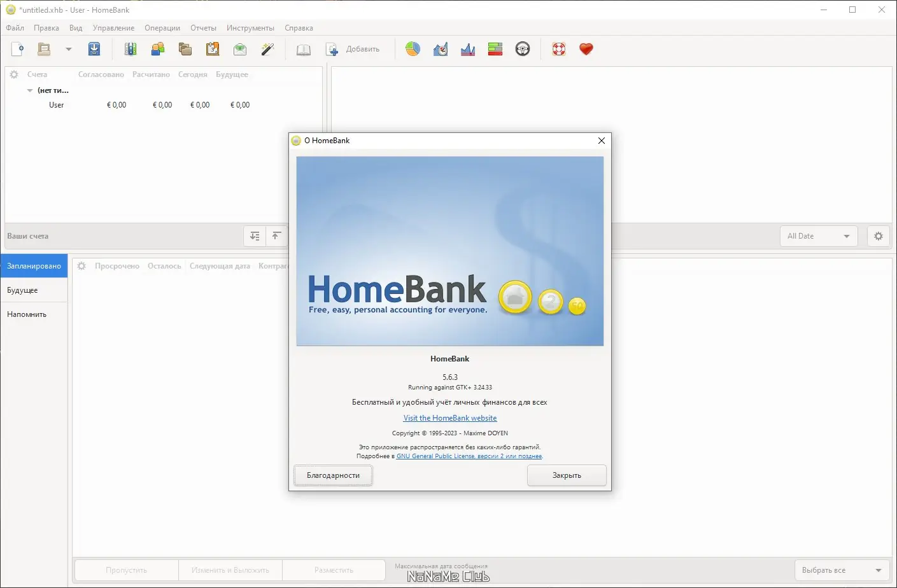Expand all account groups button

pos(255,236)
